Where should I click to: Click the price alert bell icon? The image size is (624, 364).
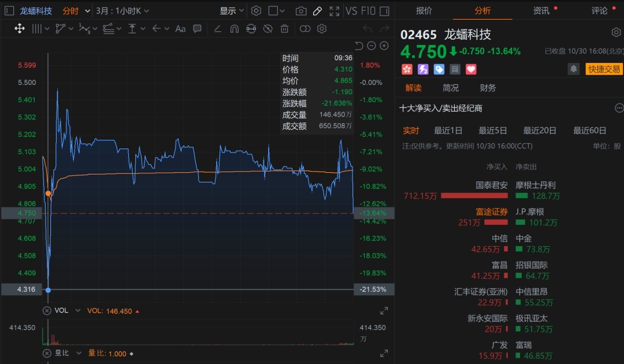coord(574,69)
